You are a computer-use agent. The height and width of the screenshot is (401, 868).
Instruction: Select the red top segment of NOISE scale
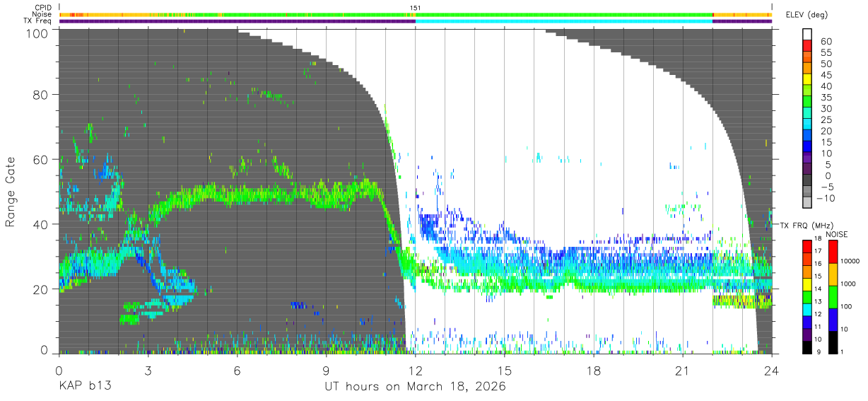(833, 252)
